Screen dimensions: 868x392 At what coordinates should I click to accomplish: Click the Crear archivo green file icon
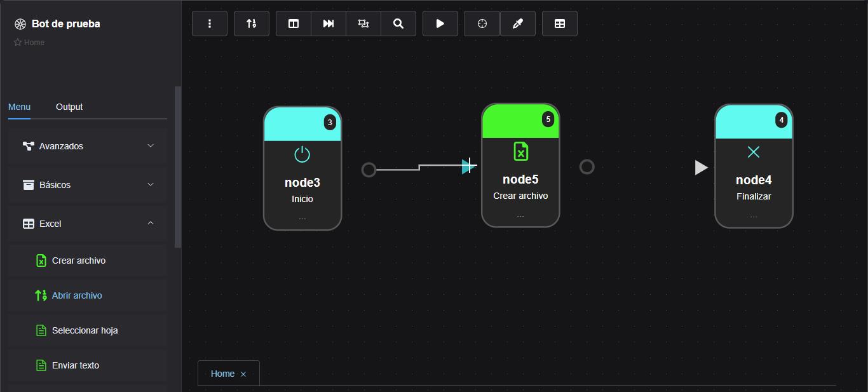pos(41,260)
